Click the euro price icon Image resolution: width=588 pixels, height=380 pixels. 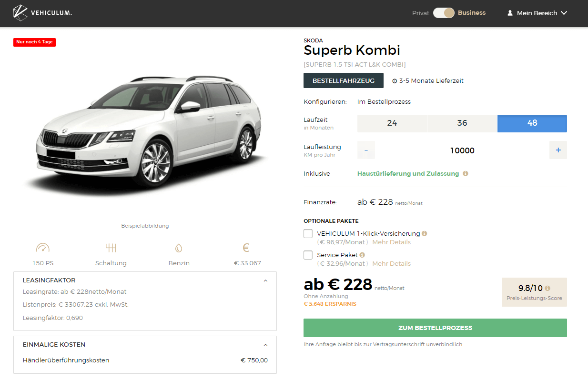246,248
